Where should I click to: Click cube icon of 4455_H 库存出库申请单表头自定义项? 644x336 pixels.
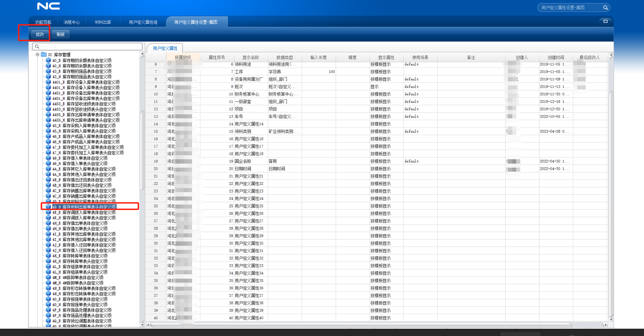[x=48, y=120]
